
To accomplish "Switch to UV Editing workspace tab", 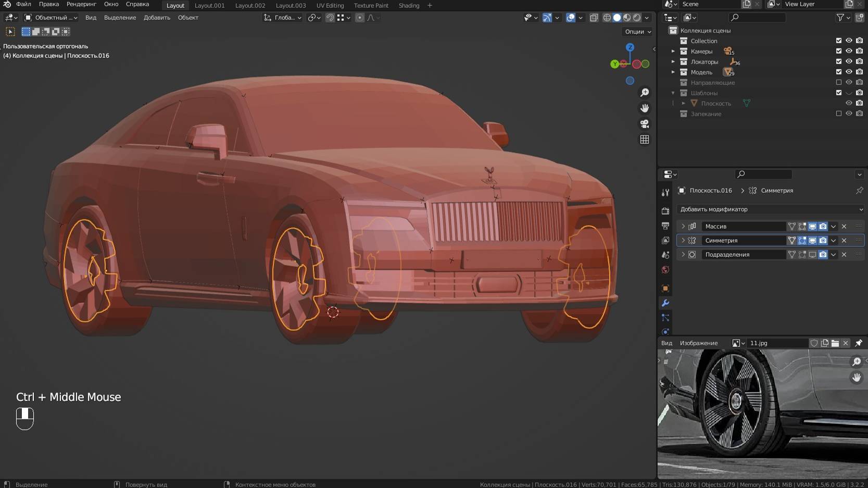I will [x=330, y=6].
